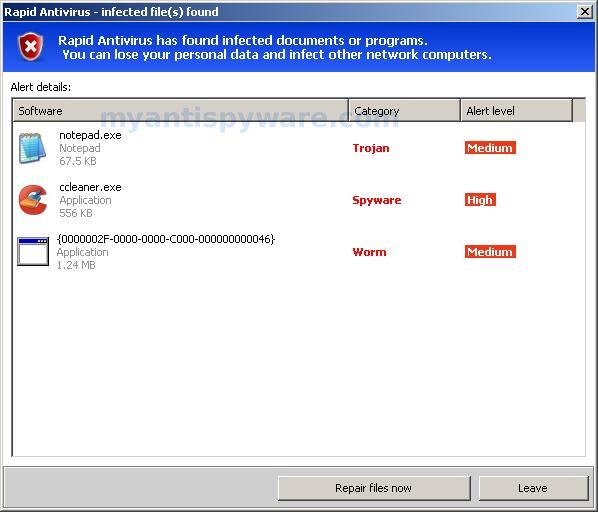
Task: Click the Worm category label
Action: click(x=369, y=252)
